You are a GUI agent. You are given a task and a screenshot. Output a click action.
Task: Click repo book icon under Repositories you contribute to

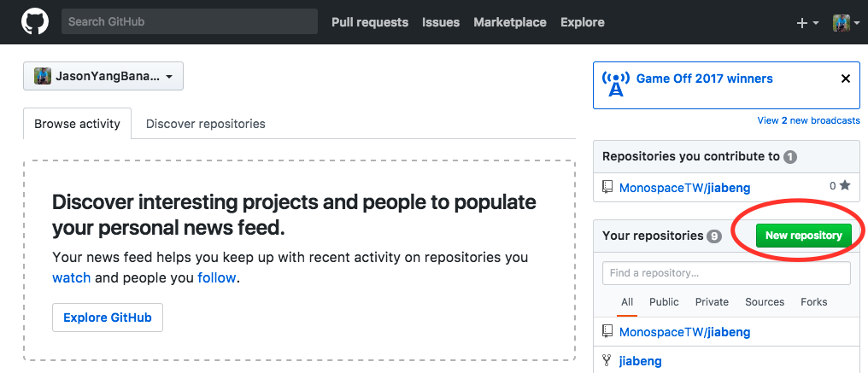(x=607, y=186)
